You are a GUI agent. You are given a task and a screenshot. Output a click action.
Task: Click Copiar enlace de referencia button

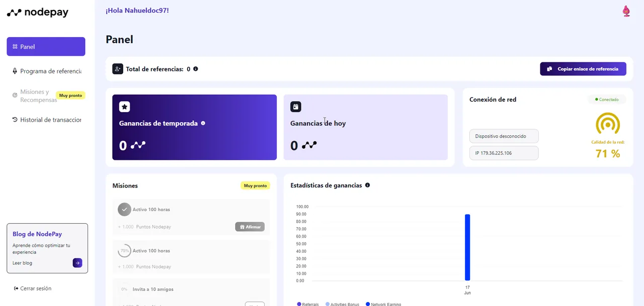pyautogui.click(x=583, y=69)
